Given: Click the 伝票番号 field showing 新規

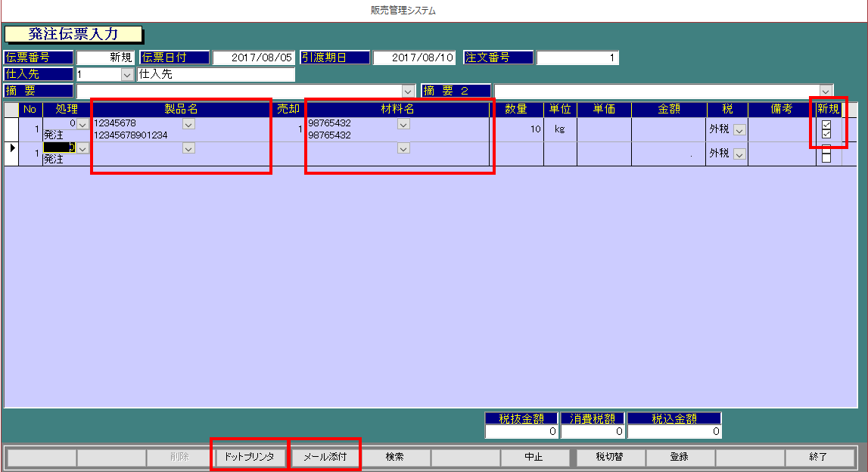Looking at the screenshot, I should 105,57.
